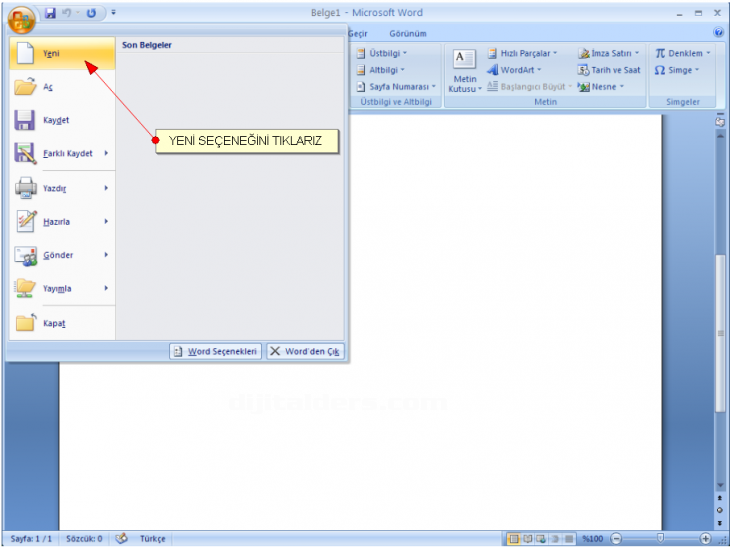
Task: Open the İmza Satırı dropdown
Action: pos(609,53)
